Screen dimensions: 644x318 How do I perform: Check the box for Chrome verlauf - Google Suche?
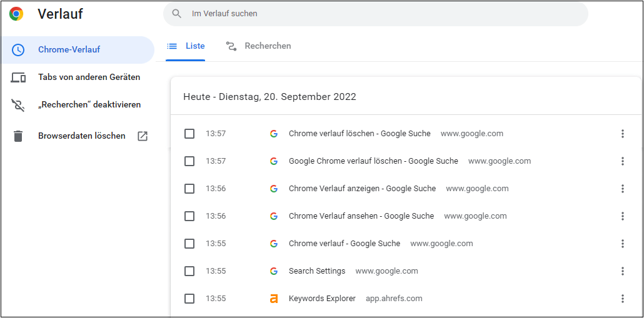[x=189, y=244]
